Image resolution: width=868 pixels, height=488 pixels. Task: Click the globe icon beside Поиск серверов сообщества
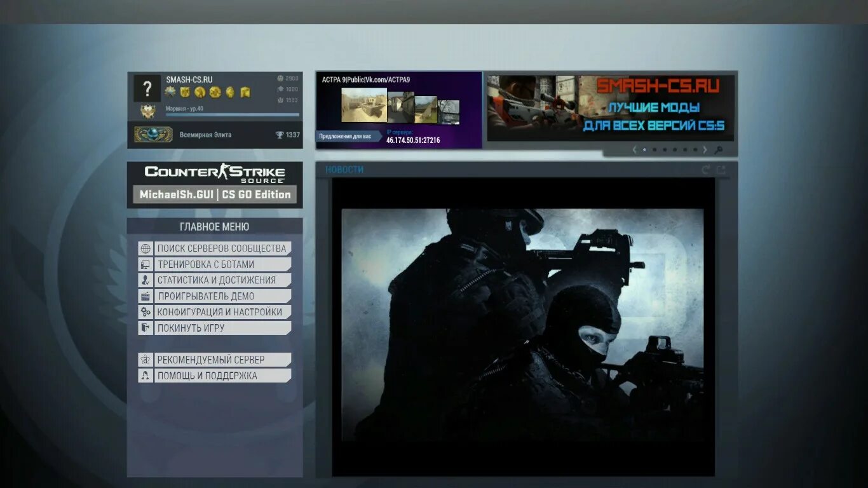(x=146, y=248)
